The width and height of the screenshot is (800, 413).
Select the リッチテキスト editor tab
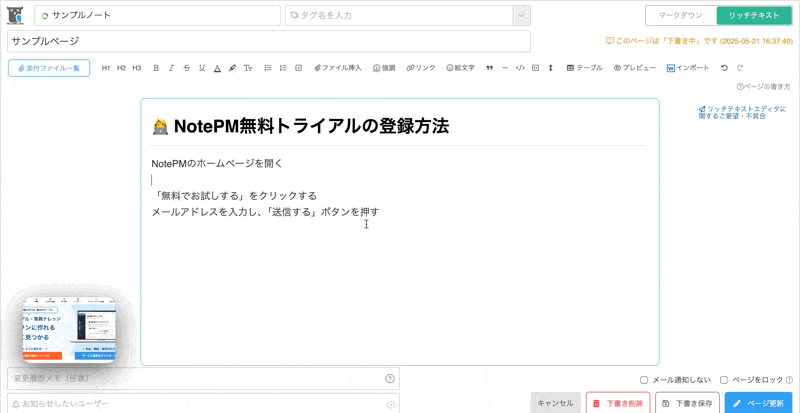(x=754, y=16)
